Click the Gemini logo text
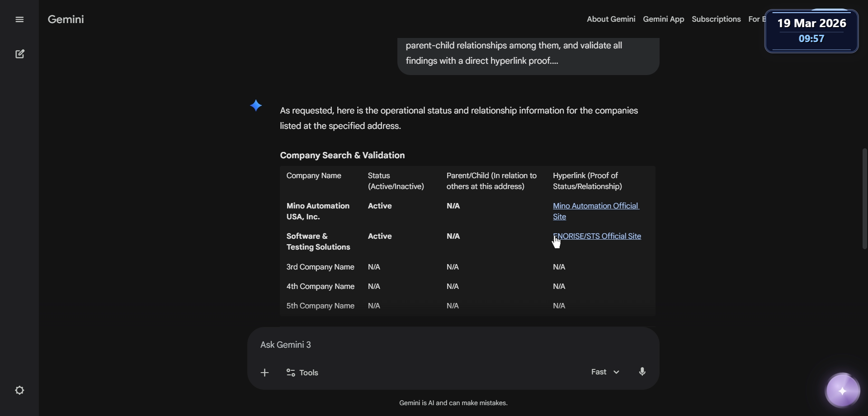 coord(66,19)
